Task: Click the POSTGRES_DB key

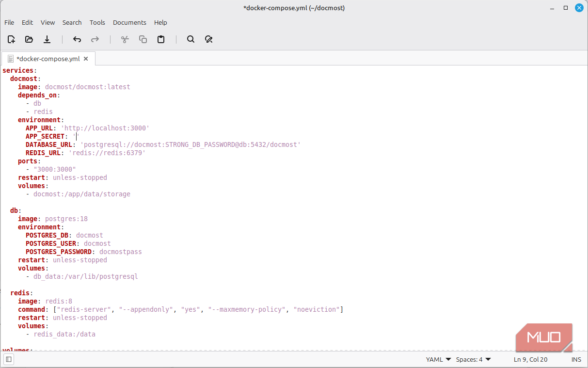Action: pos(47,236)
